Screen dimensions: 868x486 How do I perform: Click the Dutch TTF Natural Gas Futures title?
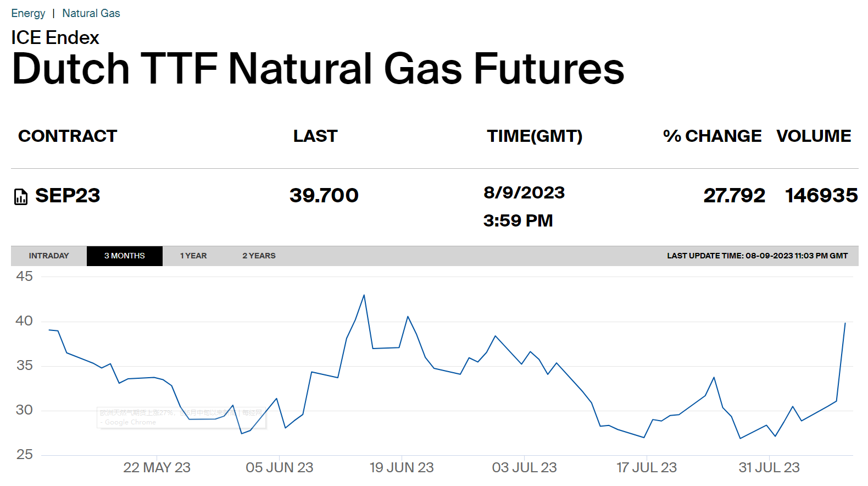coord(318,69)
